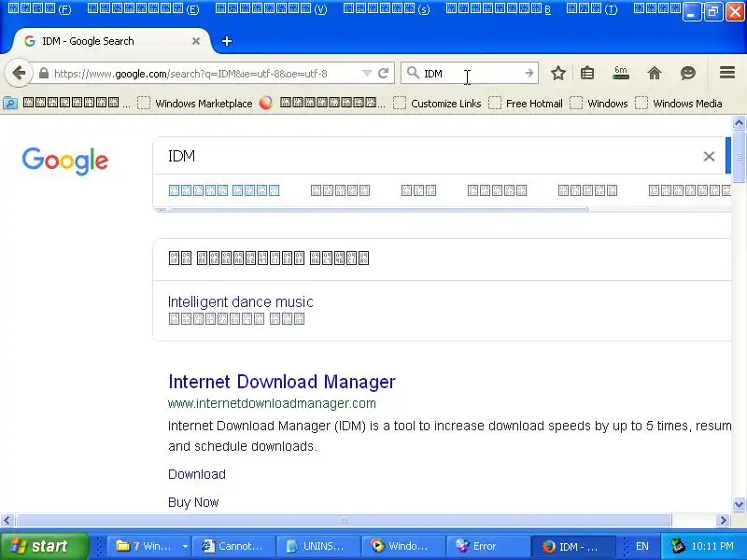Select the first highlighted Google search tab
The image size is (747, 560).
click(x=224, y=190)
